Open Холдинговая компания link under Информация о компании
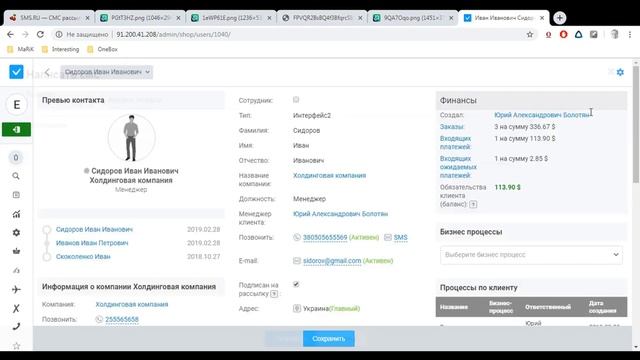The height and width of the screenshot is (360, 640). click(132, 304)
